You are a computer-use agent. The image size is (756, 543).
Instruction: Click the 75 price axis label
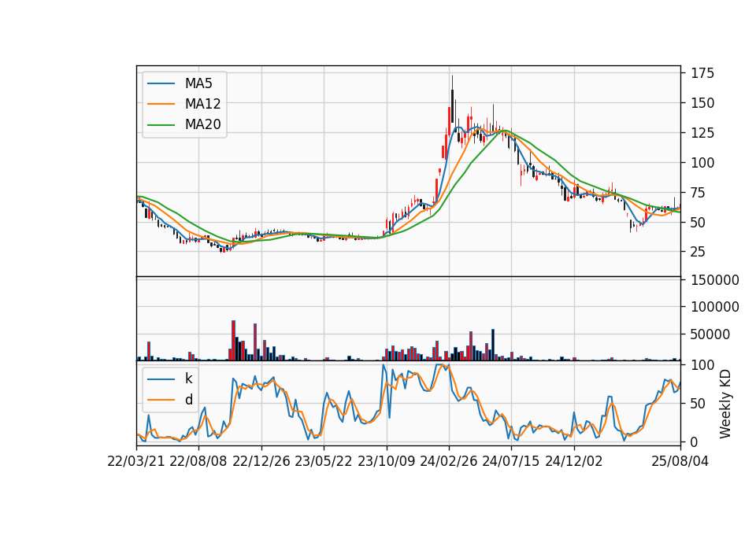coord(699,193)
